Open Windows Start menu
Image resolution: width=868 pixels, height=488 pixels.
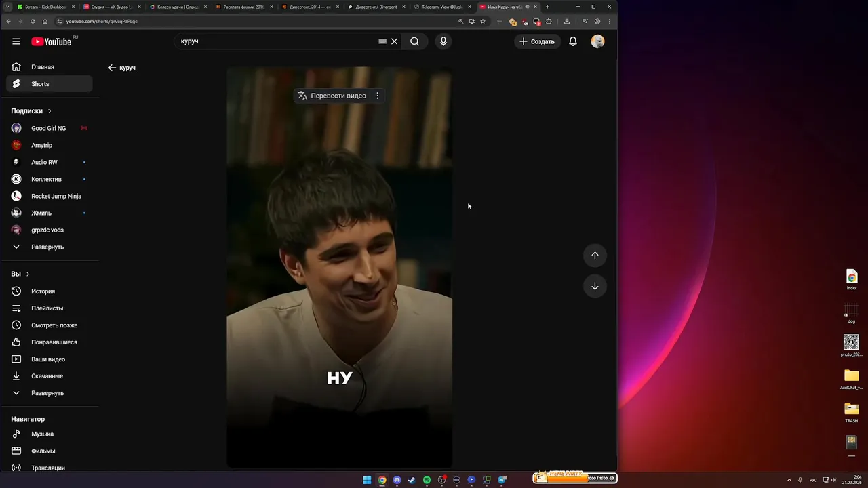367,480
